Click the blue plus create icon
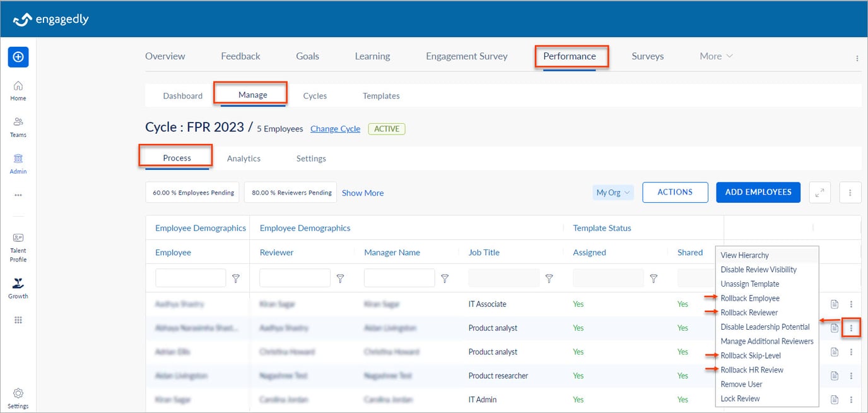 (x=18, y=57)
